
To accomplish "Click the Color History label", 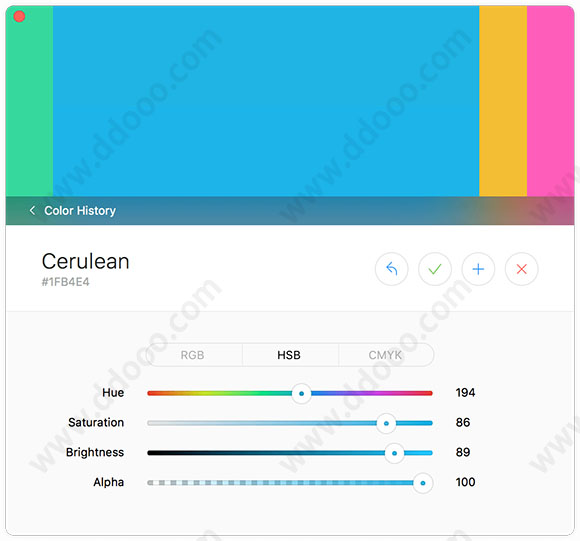I will (80, 210).
